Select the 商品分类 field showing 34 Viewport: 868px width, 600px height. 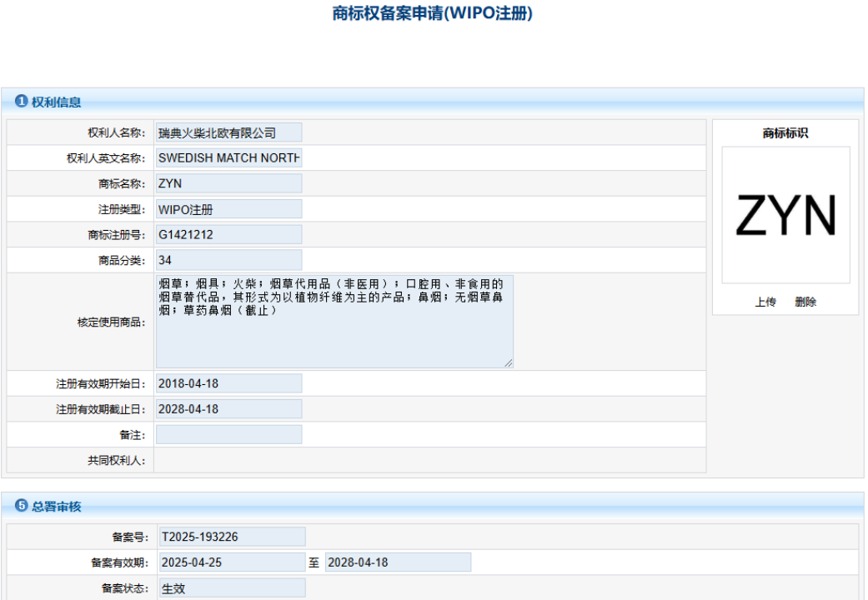[228, 260]
